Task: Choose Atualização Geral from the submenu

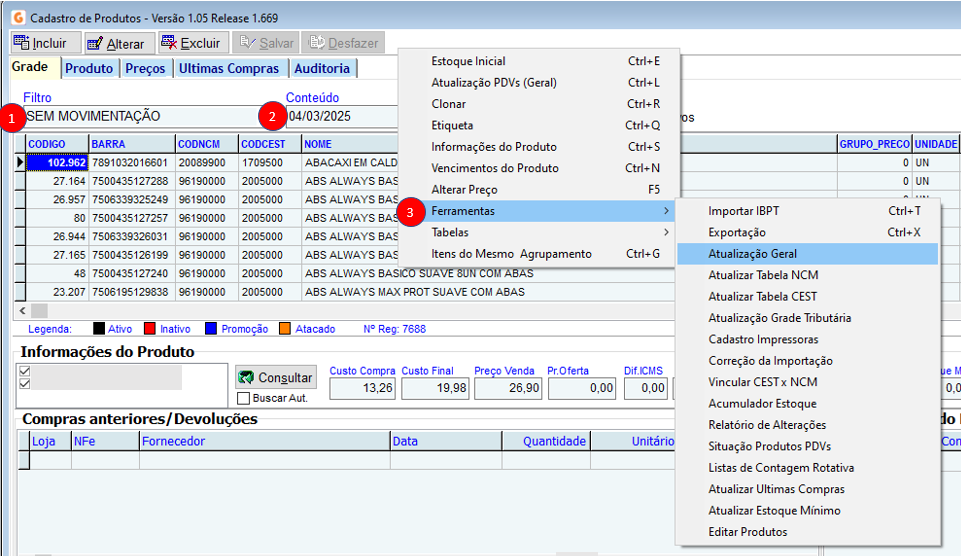Action: [x=752, y=254]
